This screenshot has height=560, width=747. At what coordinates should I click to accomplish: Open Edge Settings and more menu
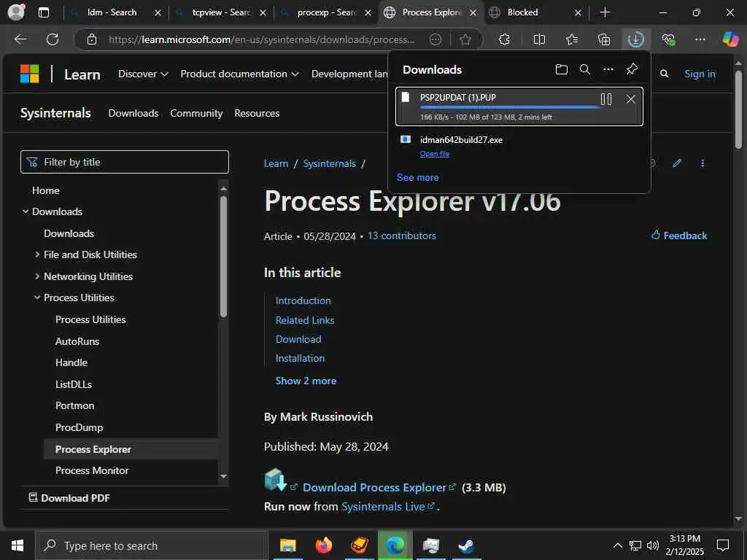(700, 39)
